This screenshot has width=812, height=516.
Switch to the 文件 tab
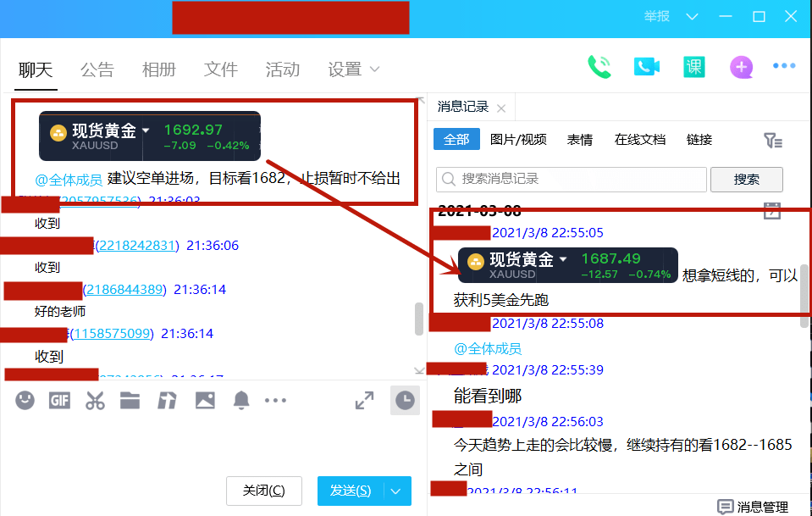coord(221,69)
